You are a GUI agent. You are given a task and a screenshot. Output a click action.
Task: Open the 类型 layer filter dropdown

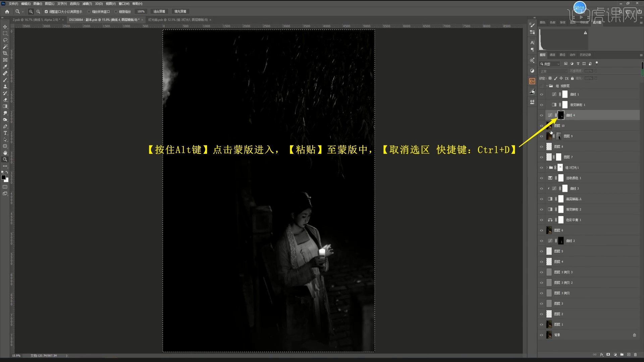point(550,64)
